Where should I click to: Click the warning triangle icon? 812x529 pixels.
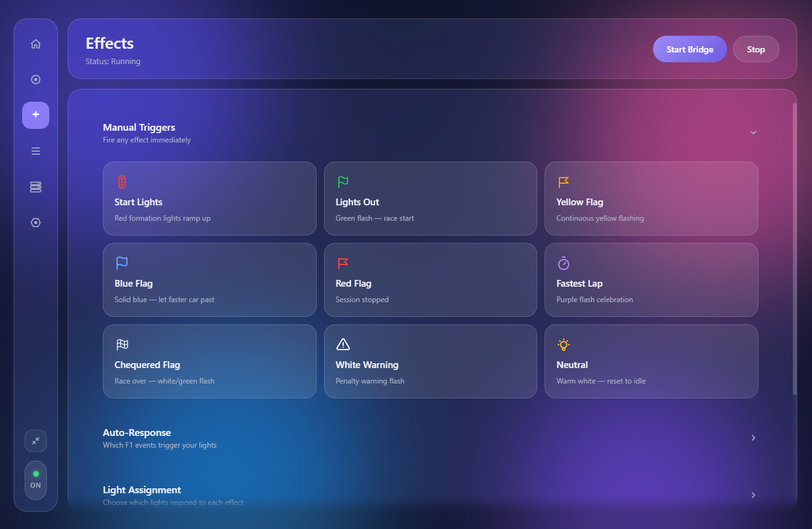click(343, 345)
